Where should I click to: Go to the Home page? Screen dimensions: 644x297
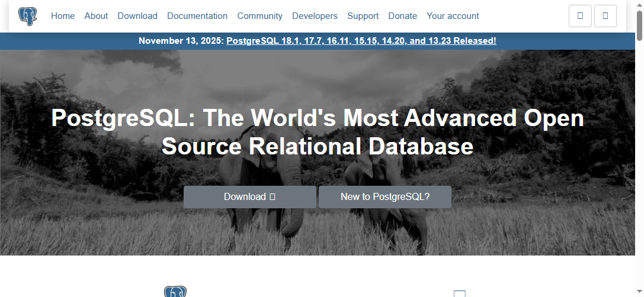(x=63, y=16)
